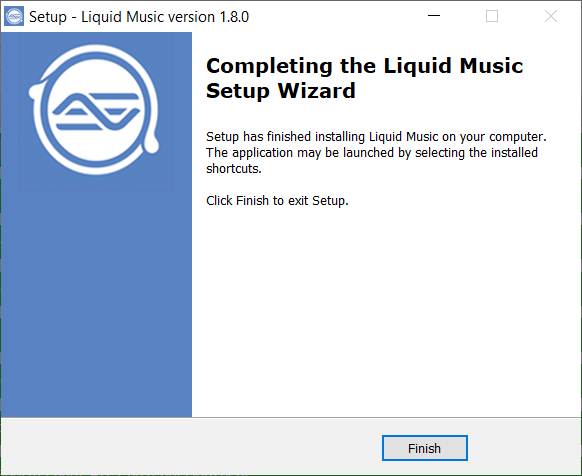Click the empty white area under the message

[x=386, y=312]
